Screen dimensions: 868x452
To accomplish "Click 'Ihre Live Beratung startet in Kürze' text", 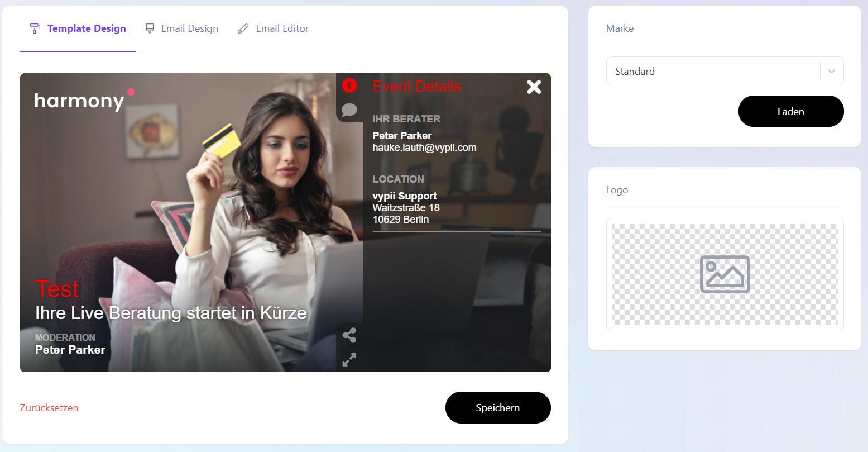I will [x=171, y=313].
